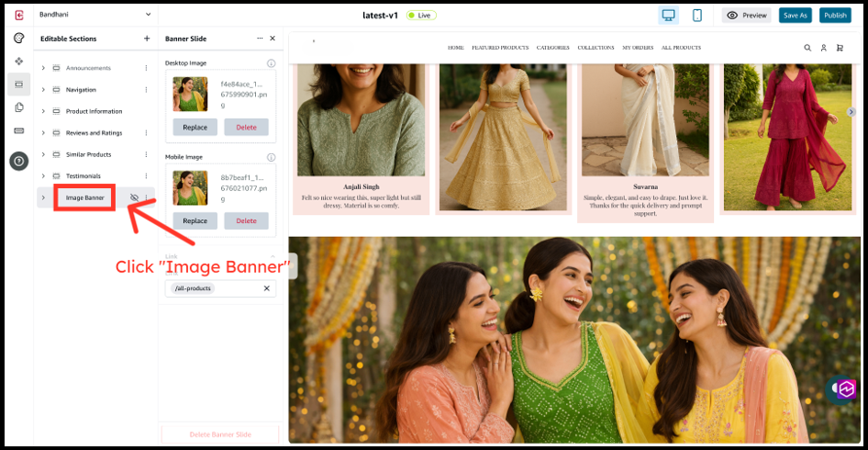Image resolution: width=868 pixels, height=450 pixels.
Task: Open the Collections menu in store header
Action: point(595,48)
